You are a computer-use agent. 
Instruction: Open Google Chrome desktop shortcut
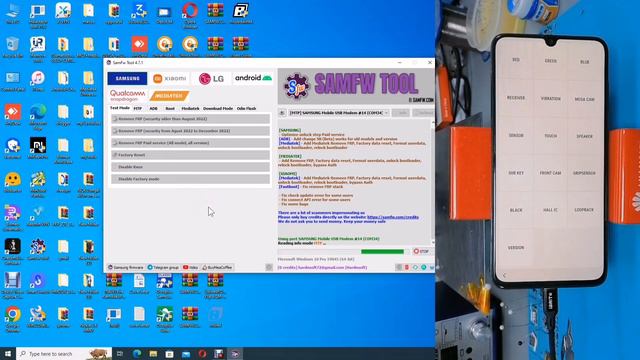click(13, 319)
